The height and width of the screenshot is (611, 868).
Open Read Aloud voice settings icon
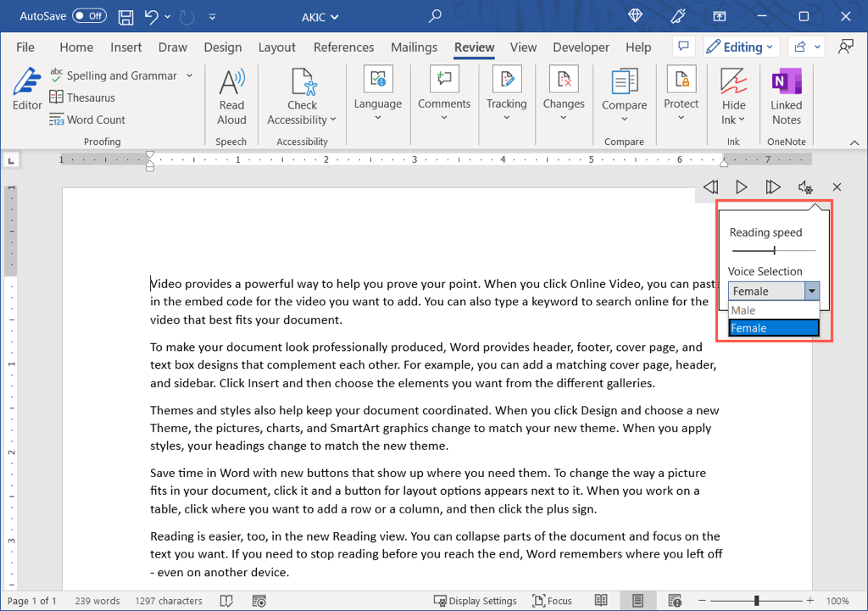(x=805, y=187)
